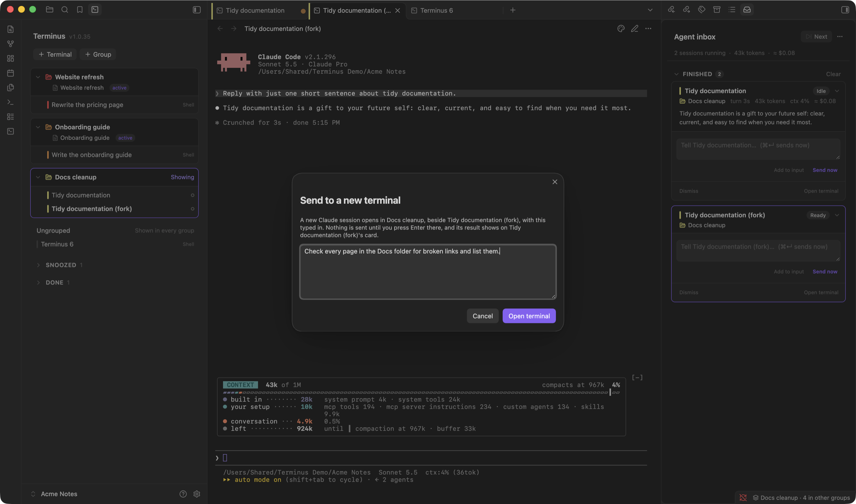Image resolution: width=856 pixels, height=504 pixels.
Task: Open the calendar daily note icon in ribbon
Action: point(10,73)
